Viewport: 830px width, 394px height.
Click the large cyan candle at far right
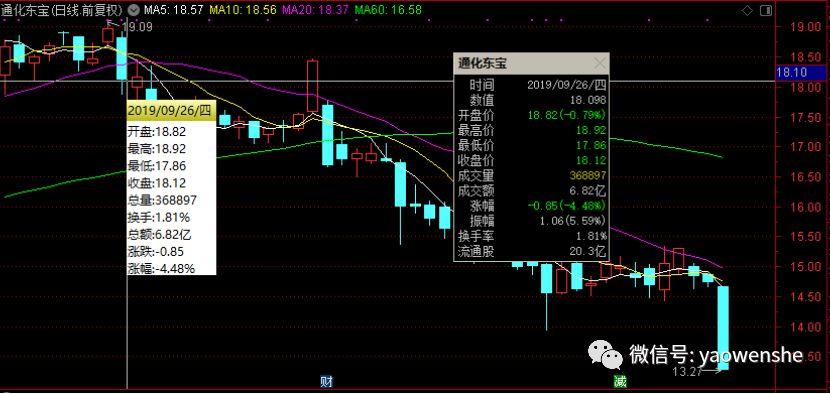click(723, 328)
